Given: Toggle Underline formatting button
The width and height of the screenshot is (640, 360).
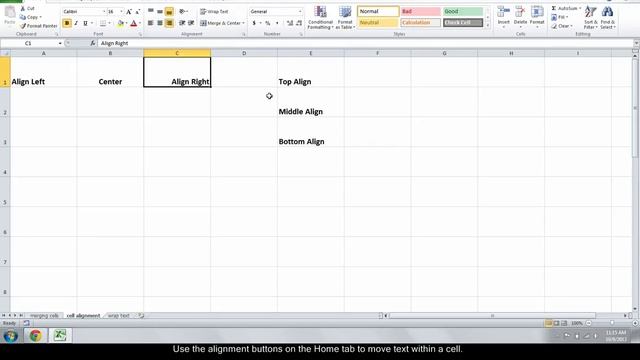Looking at the screenshot, I should [x=85, y=23].
